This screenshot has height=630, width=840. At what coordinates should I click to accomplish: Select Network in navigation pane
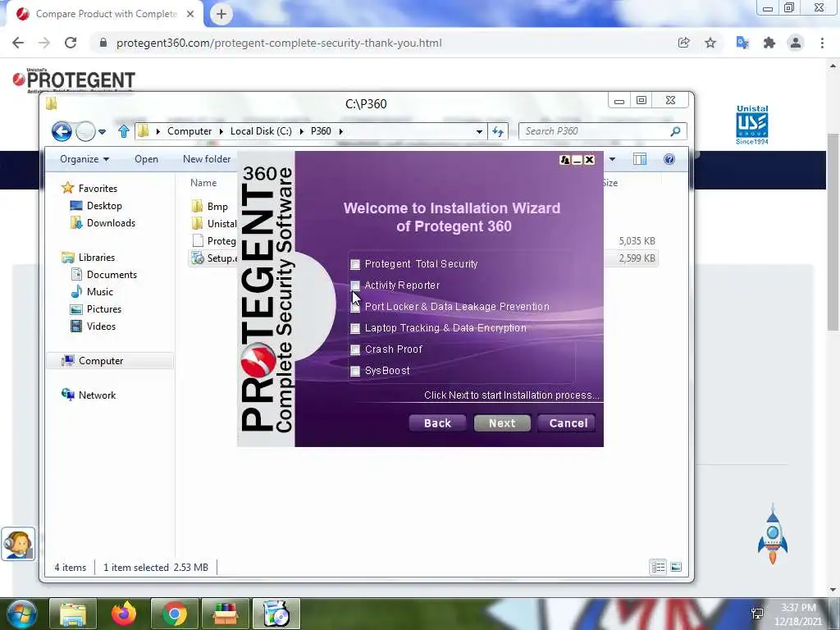pyautogui.click(x=97, y=395)
